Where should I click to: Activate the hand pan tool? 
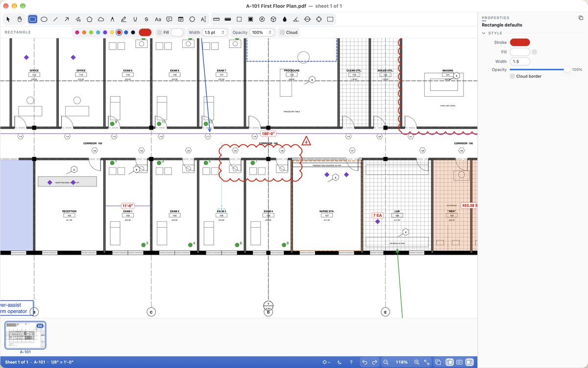tap(20, 19)
